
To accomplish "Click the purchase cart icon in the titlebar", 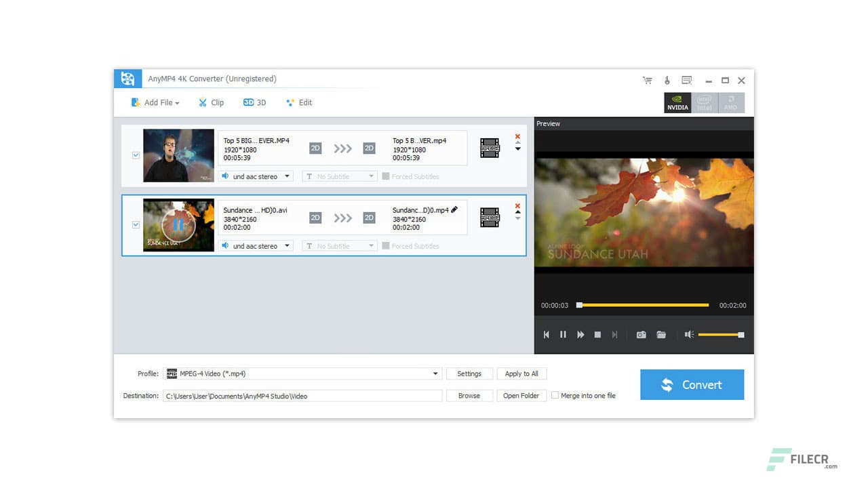I will pyautogui.click(x=647, y=80).
